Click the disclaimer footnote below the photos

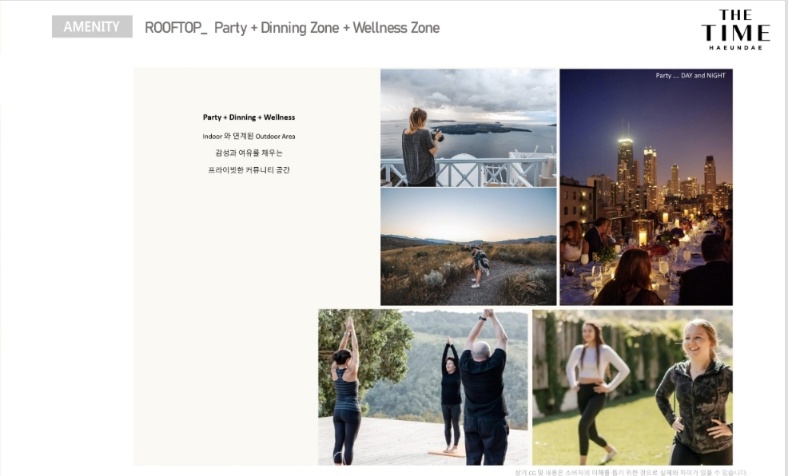pos(631,472)
